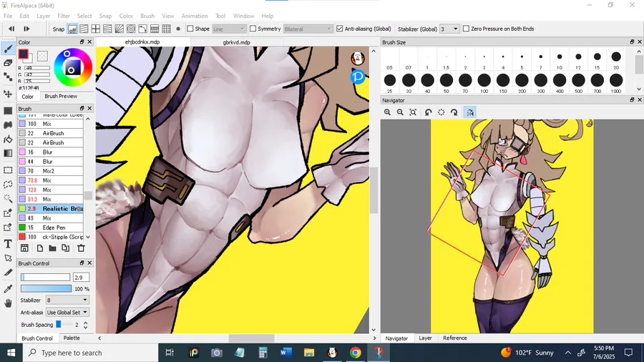Enable the Symmetry checkbox
Viewport: 644px width, 362px height.
click(253, 29)
